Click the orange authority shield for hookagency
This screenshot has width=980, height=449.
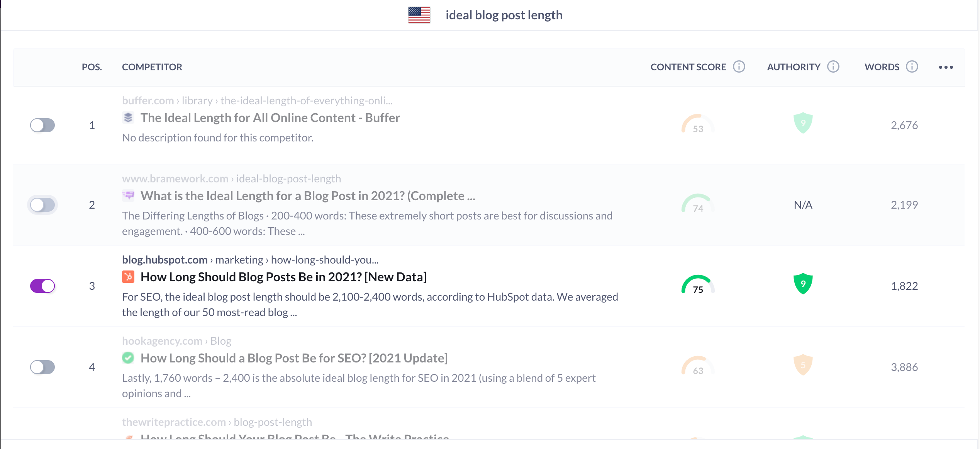point(803,365)
